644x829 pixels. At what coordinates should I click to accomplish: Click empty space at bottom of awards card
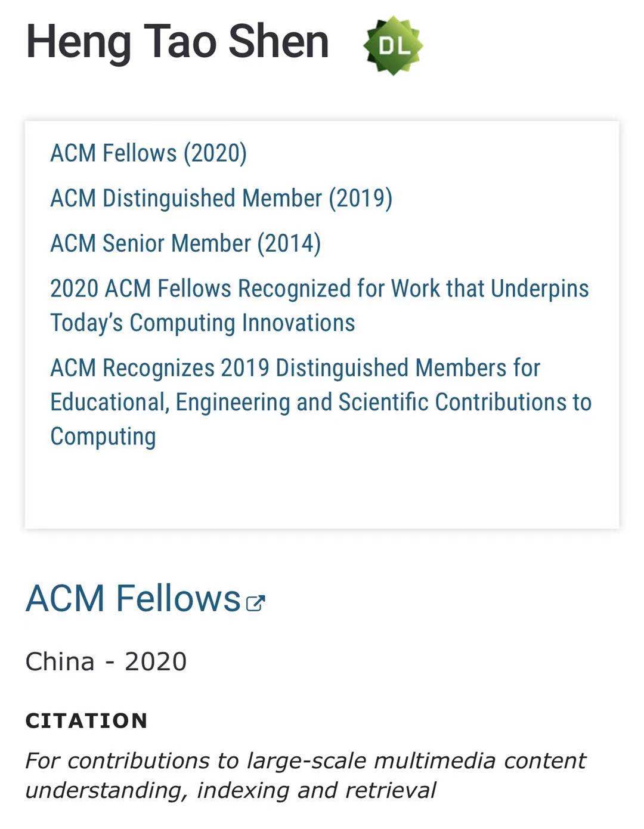[322, 489]
